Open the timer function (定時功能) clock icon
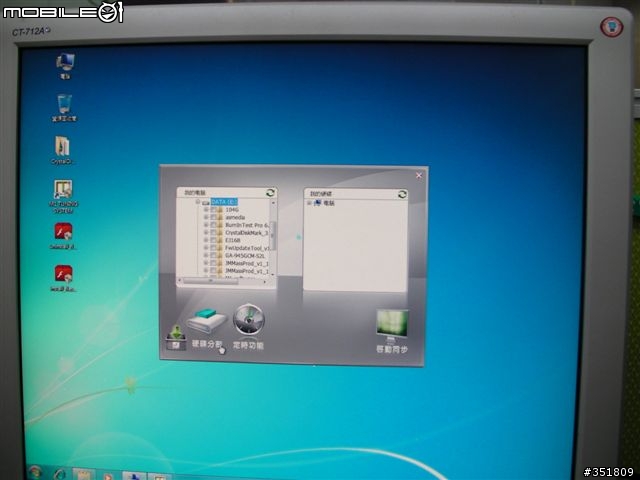Screen dimensions: 640x480 pyautogui.click(x=249, y=320)
